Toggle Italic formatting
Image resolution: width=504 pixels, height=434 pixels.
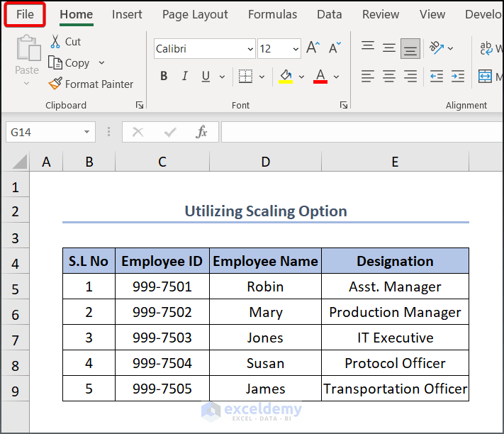tap(184, 76)
